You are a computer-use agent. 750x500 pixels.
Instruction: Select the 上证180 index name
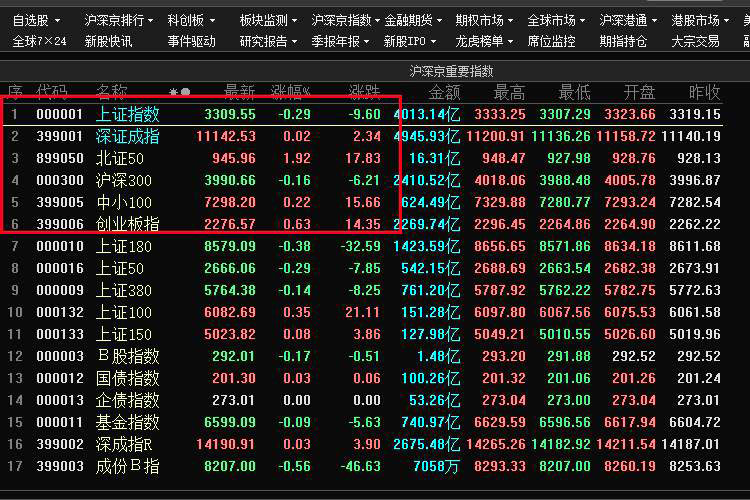[123, 246]
